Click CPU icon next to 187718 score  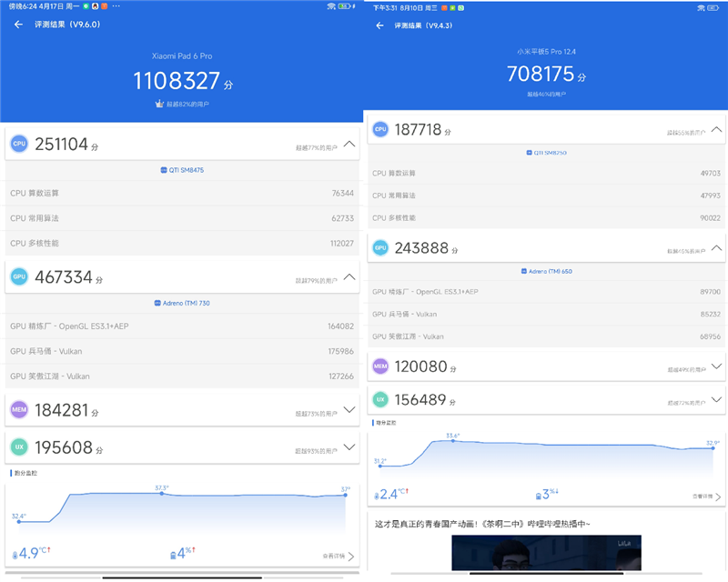[379, 131]
